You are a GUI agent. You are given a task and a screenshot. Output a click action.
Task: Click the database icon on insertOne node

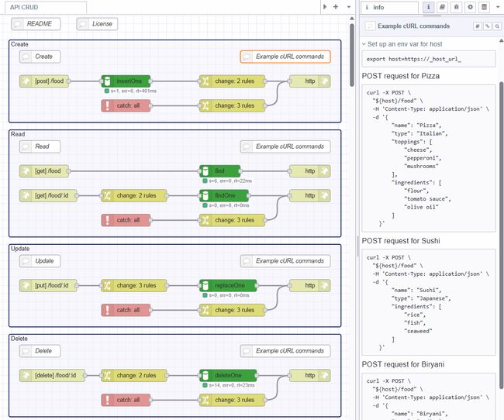click(108, 80)
